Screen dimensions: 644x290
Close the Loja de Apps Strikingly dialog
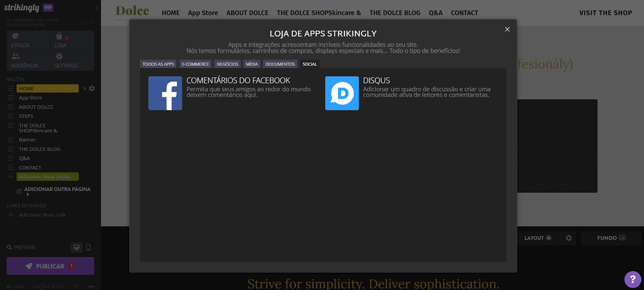click(507, 30)
